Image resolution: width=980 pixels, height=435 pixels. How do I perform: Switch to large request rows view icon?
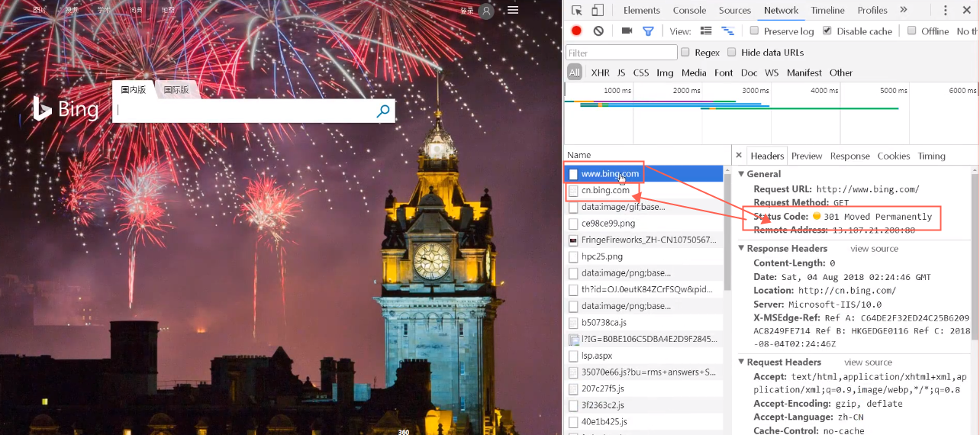click(706, 31)
